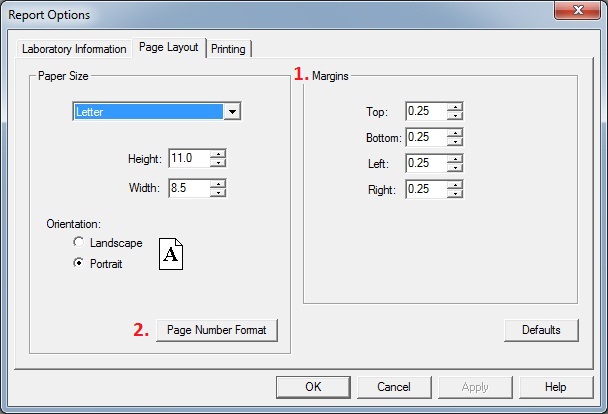
Task: Open the Help button
Action: point(556,387)
